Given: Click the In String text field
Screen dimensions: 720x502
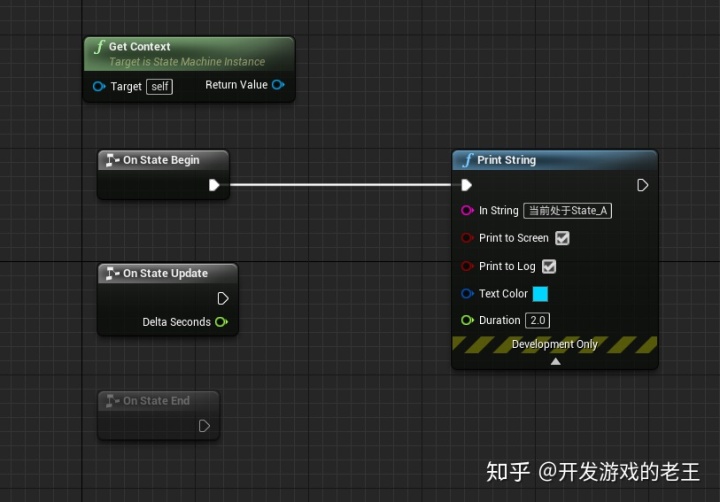Looking at the screenshot, I should pyautogui.click(x=568, y=211).
